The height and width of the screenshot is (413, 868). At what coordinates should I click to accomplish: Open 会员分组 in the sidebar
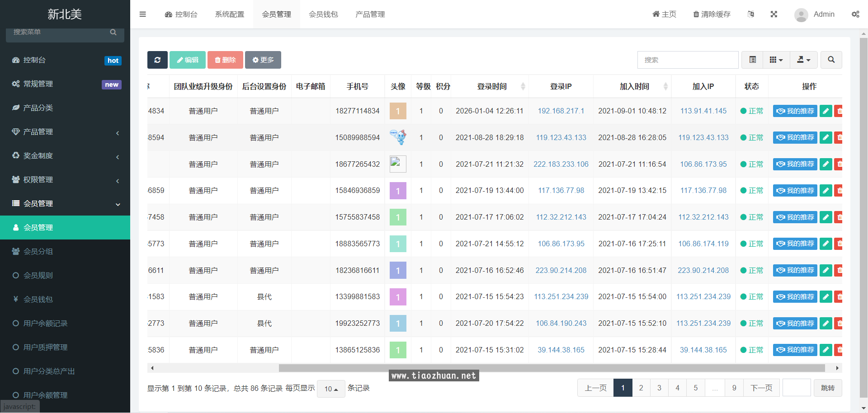coord(38,251)
